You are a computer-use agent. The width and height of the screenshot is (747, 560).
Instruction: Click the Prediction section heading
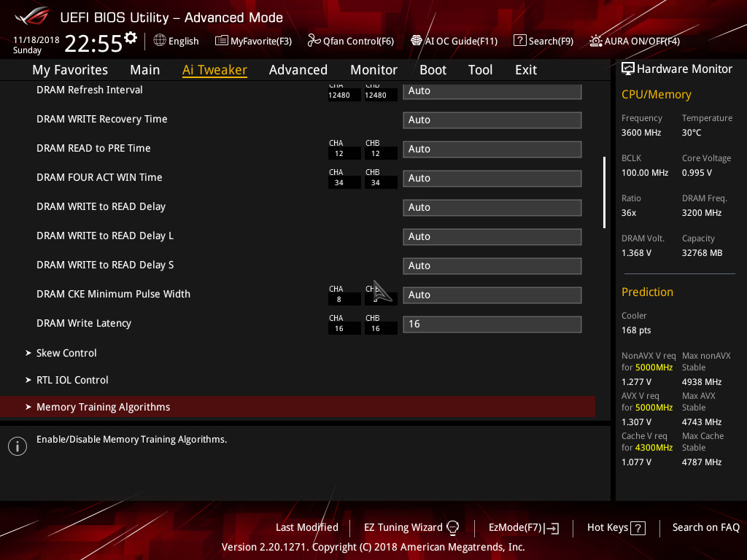point(648,292)
